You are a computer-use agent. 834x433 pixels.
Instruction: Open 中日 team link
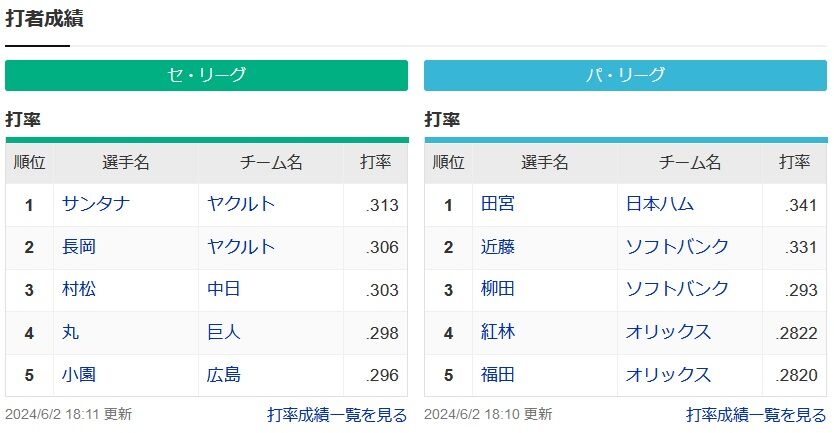[224, 290]
